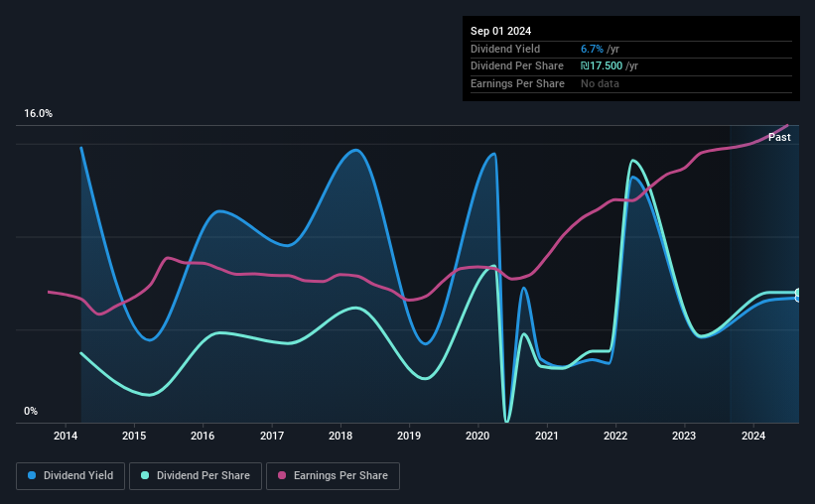Click the Sep 01 2024 tooltip date header
The width and height of the screenshot is (815, 504).
(500, 31)
